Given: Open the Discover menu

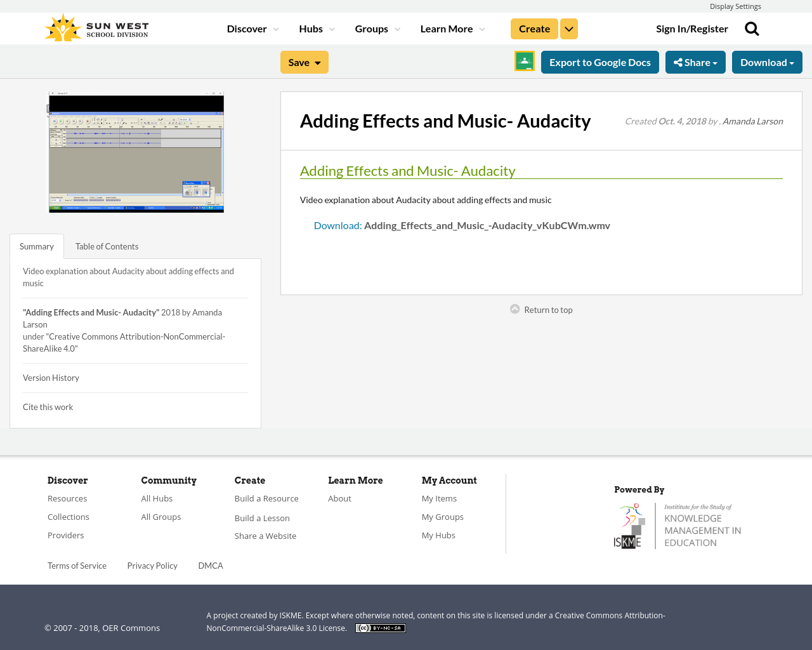Looking at the screenshot, I should point(252,28).
